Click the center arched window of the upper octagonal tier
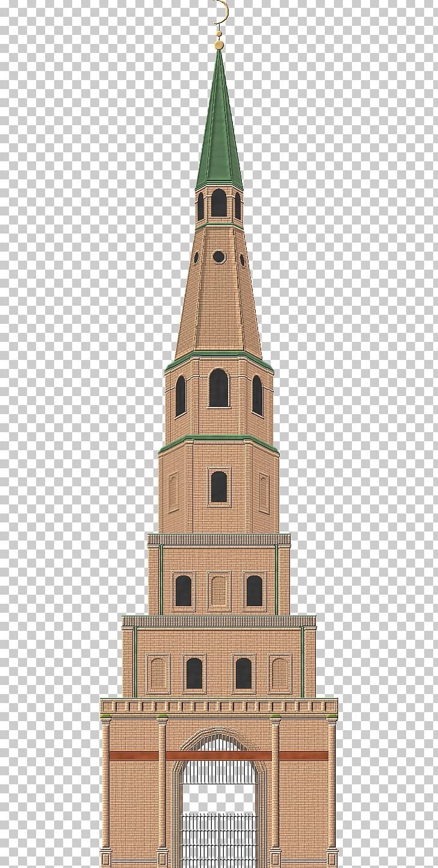The width and height of the screenshot is (438, 868). (218, 388)
